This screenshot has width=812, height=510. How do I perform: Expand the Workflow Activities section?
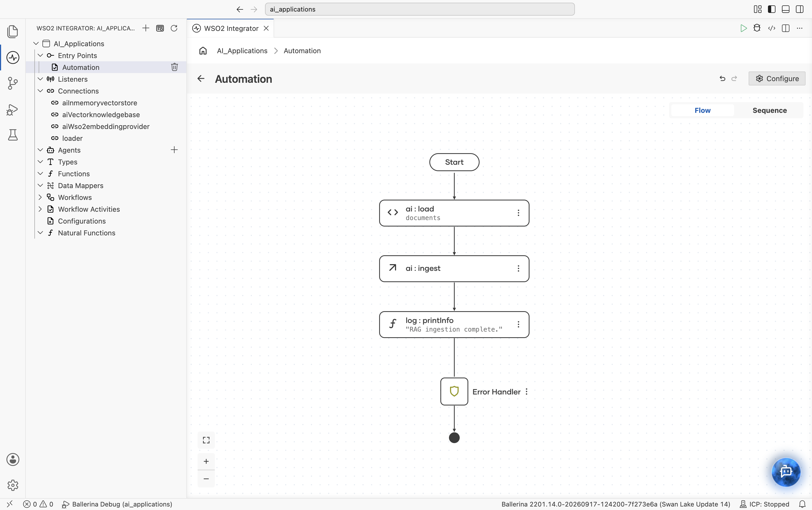(x=40, y=209)
